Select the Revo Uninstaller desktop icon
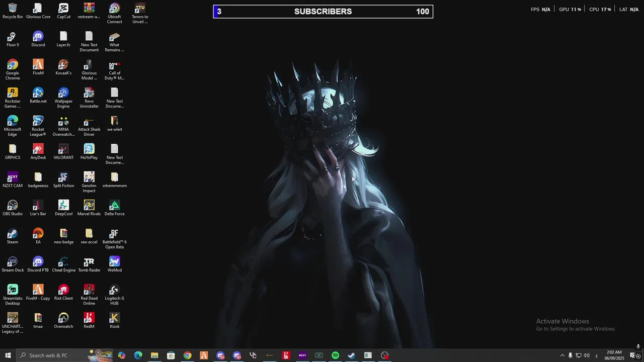The image size is (644, 362). click(x=89, y=98)
